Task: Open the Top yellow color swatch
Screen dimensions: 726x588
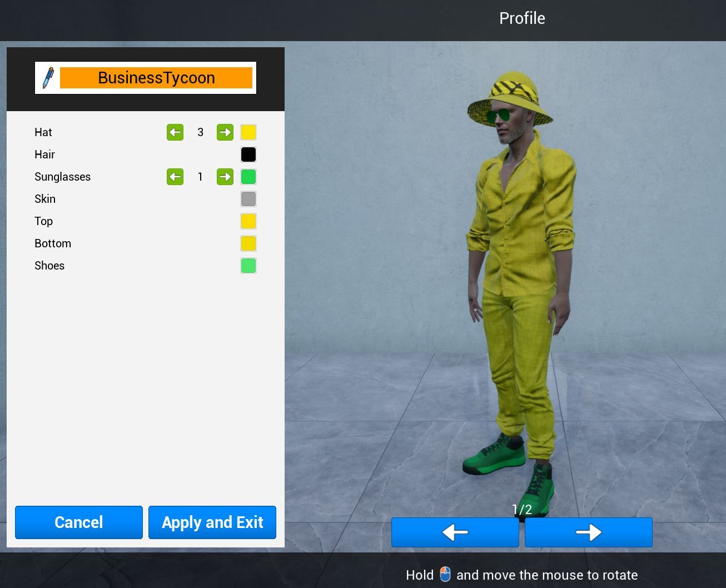Action: [248, 221]
